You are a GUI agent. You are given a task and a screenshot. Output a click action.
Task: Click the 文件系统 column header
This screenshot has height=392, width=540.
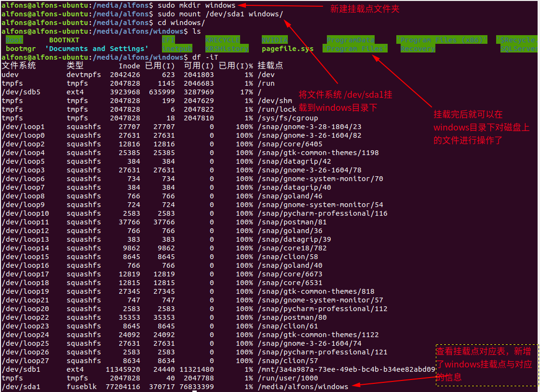coord(18,66)
